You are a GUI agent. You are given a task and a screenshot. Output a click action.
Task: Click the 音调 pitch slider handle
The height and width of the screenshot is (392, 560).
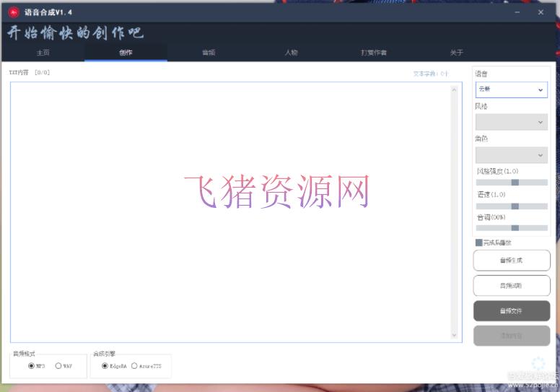coord(515,228)
